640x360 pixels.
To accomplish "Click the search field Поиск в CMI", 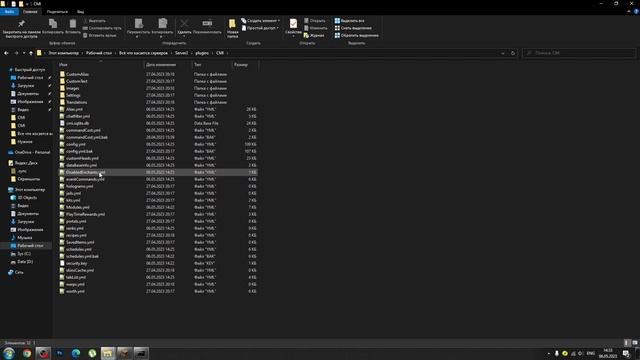I will [x=579, y=53].
